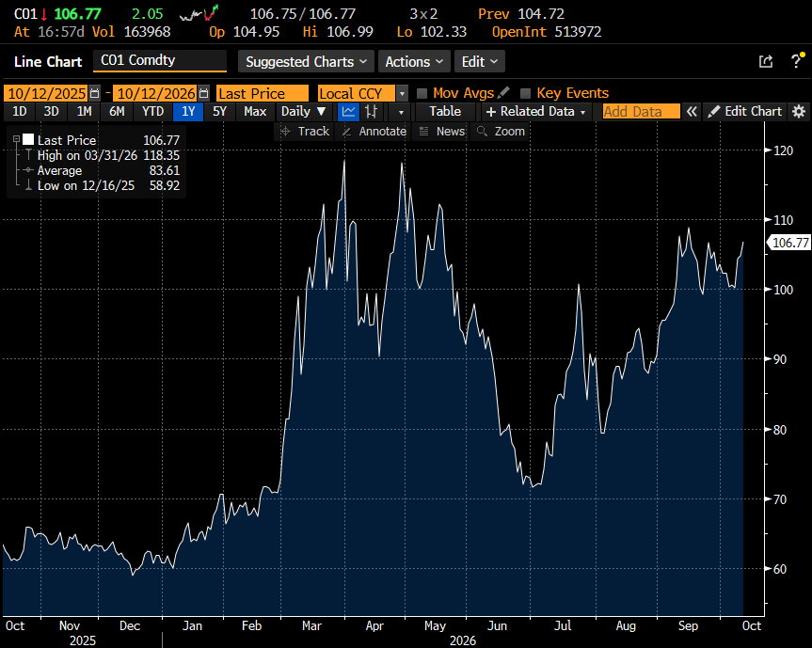Open the Actions dropdown menu
Viewport: 812px width, 648px height.
[414, 61]
